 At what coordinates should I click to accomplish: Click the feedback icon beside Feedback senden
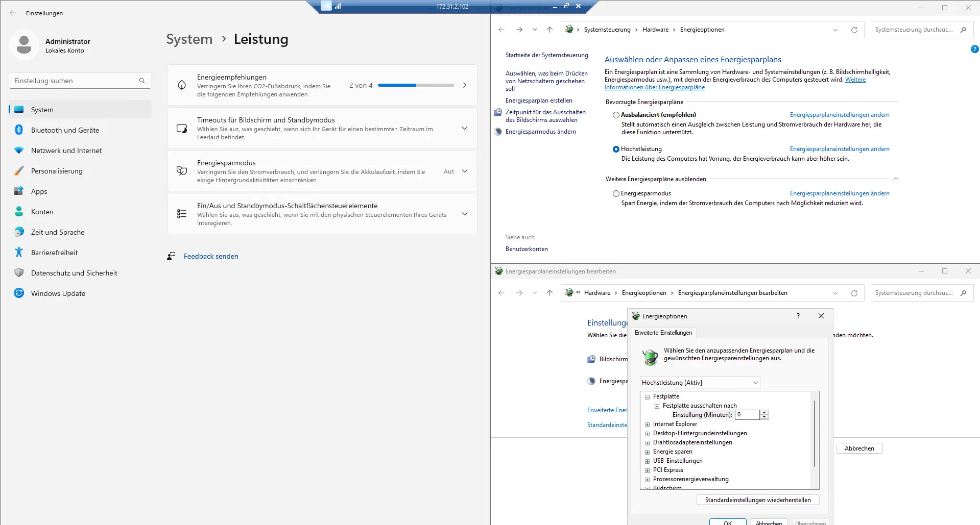[x=171, y=256]
